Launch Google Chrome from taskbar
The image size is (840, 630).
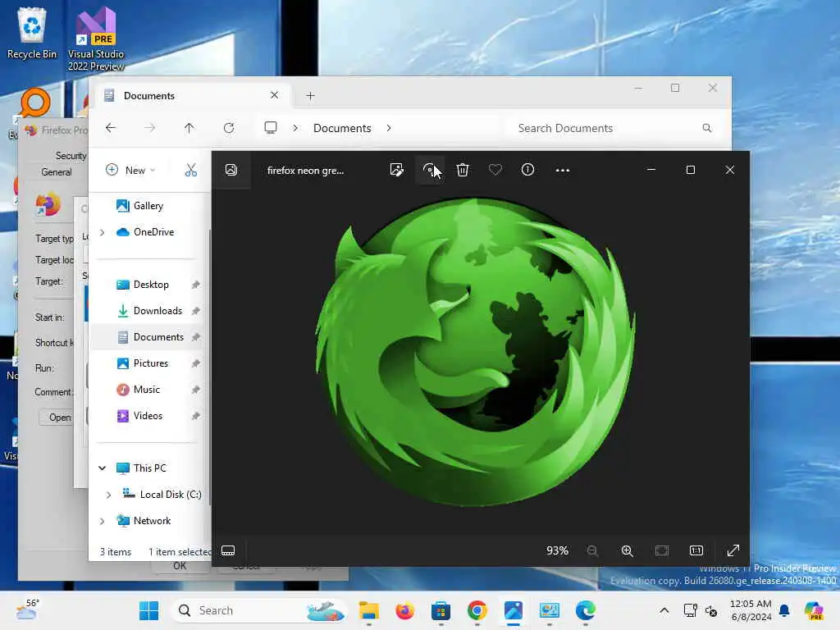click(477, 610)
